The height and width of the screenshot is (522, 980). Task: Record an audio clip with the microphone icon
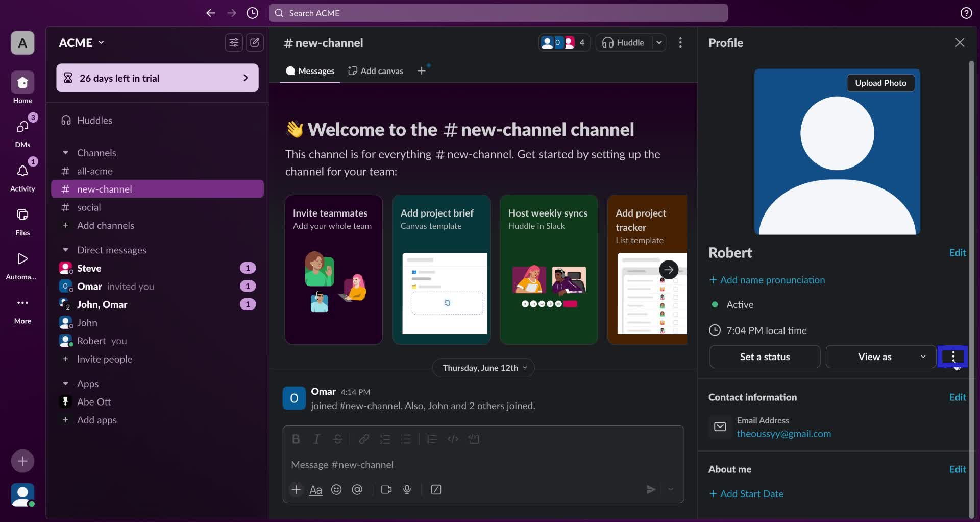click(x=407, y=489)
